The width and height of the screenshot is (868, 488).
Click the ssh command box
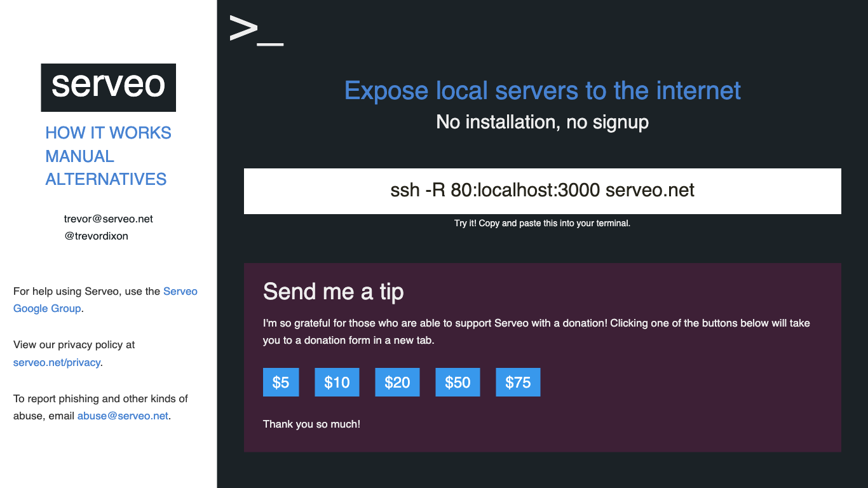543,191
